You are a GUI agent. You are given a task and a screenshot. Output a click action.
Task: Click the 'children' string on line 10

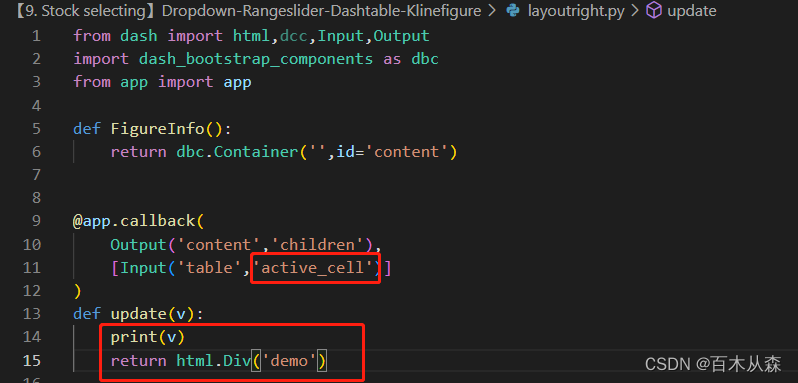[x=317, y=245]
